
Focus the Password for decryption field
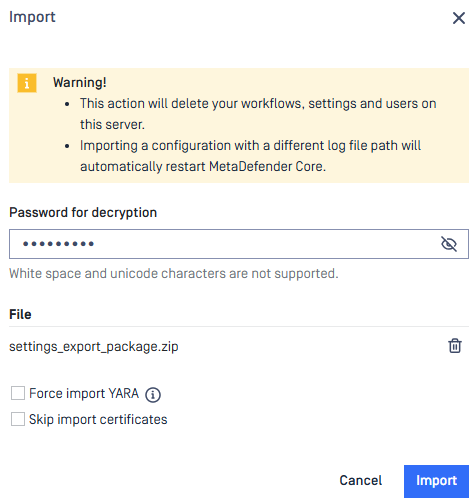[239, 244]
